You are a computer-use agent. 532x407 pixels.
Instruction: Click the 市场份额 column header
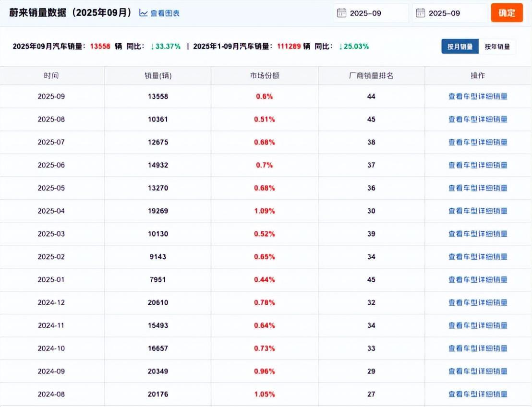265,76
